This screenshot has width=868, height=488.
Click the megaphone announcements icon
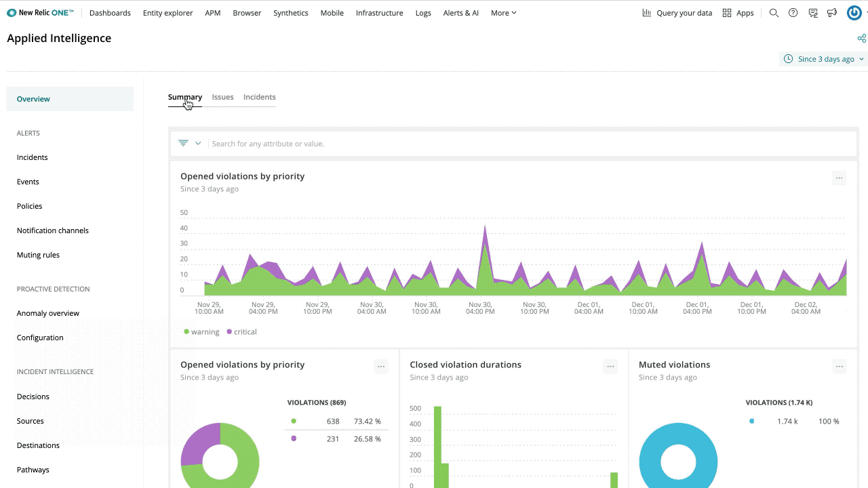click(x=832, y=13)
